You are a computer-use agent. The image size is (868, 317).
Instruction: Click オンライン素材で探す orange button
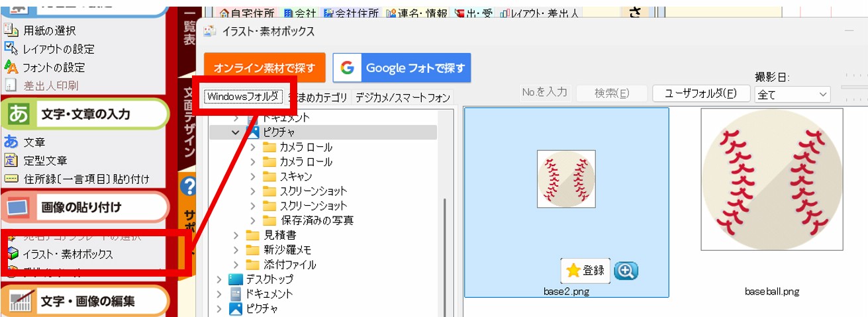[x=264, y=68]
